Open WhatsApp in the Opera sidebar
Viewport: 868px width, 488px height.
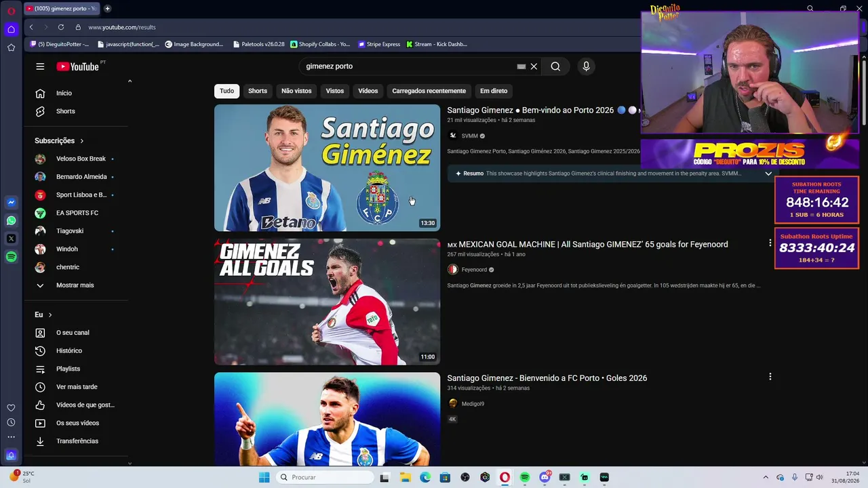point(11,220)
